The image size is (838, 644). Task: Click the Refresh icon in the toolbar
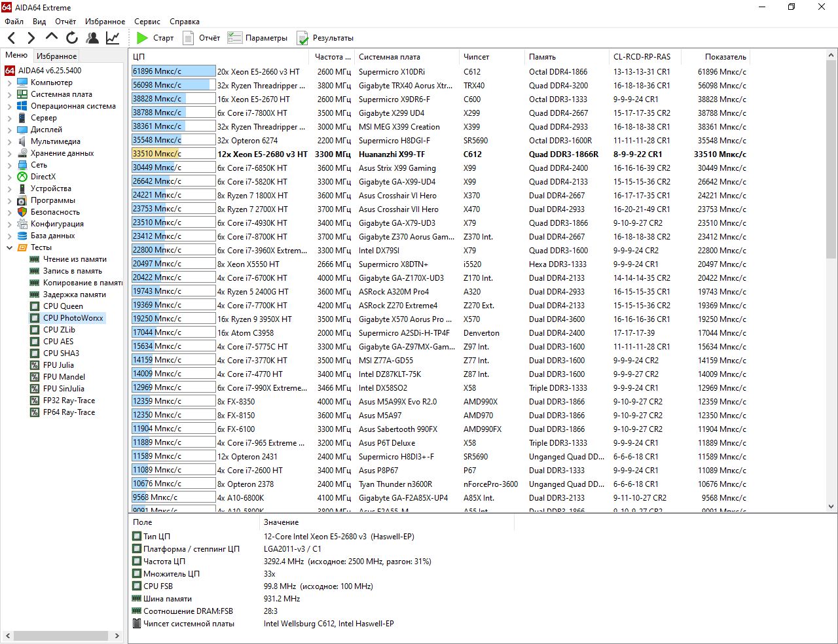72,38
